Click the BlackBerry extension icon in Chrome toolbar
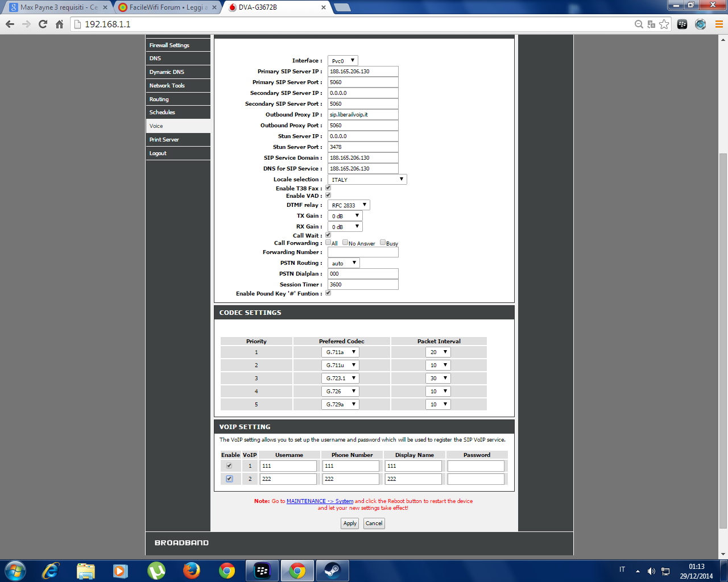The width and height of the screenshot is (728, 582). 682,24
